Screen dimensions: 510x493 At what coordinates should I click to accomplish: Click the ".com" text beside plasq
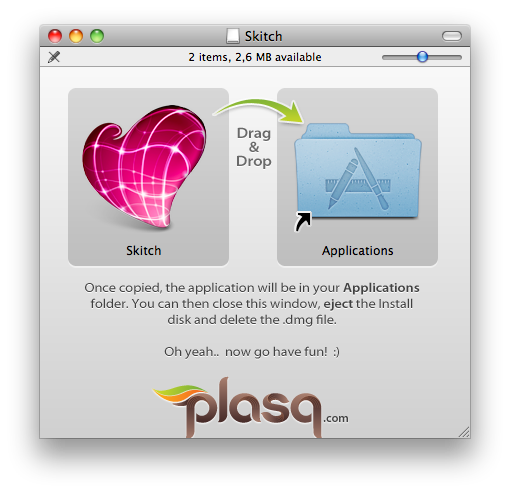336,418
